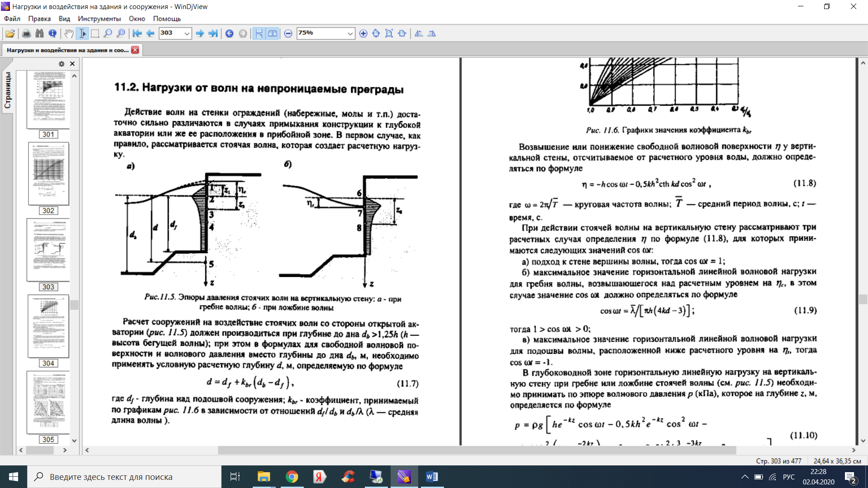Rotate page clockwise
The image size is (868, 488).
[432, 33]
